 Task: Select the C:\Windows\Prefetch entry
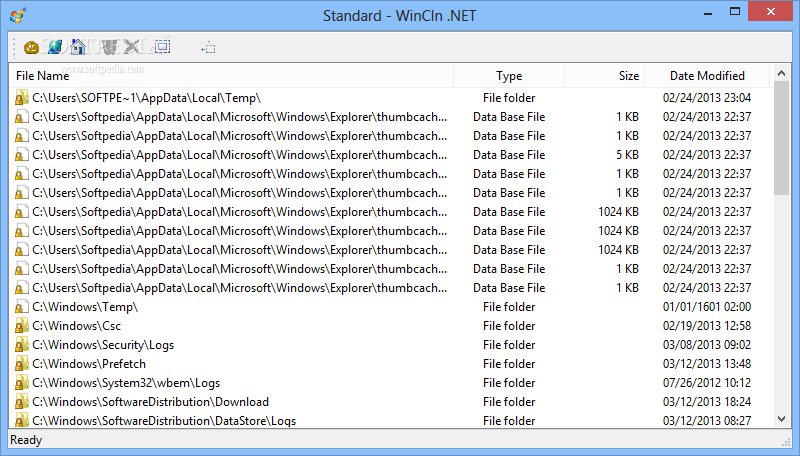[x=89, y=364]
